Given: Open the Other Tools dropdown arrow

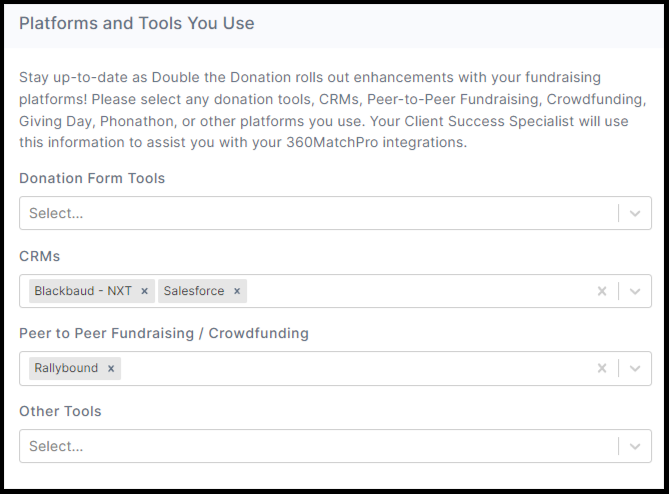Looking at the screenshot, I should pos(635,446).
